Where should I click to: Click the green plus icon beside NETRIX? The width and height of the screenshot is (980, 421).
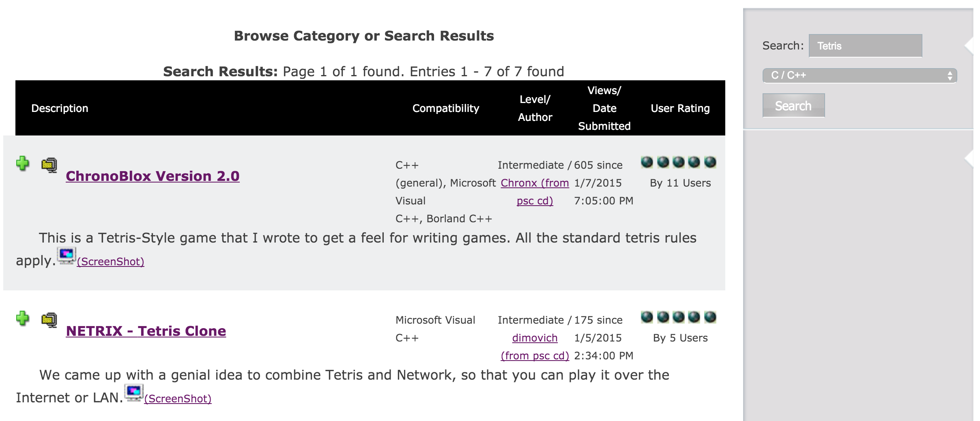pos(23,318)
